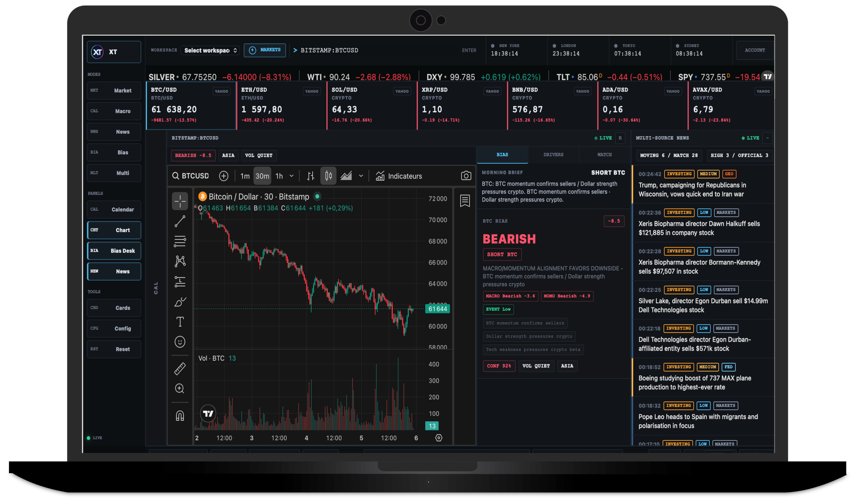857x504 pixels.
Task: Open the watchlist notes panel icon
Action: (465, 201)
